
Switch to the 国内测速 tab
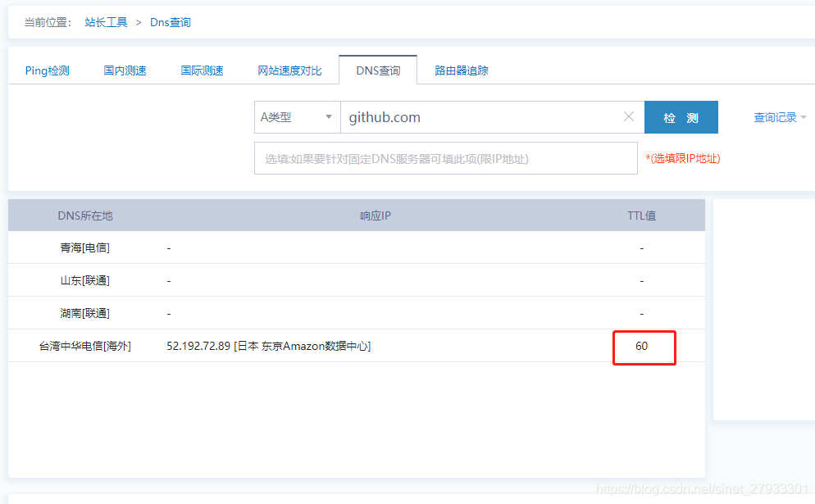click(x=125, y=70)
